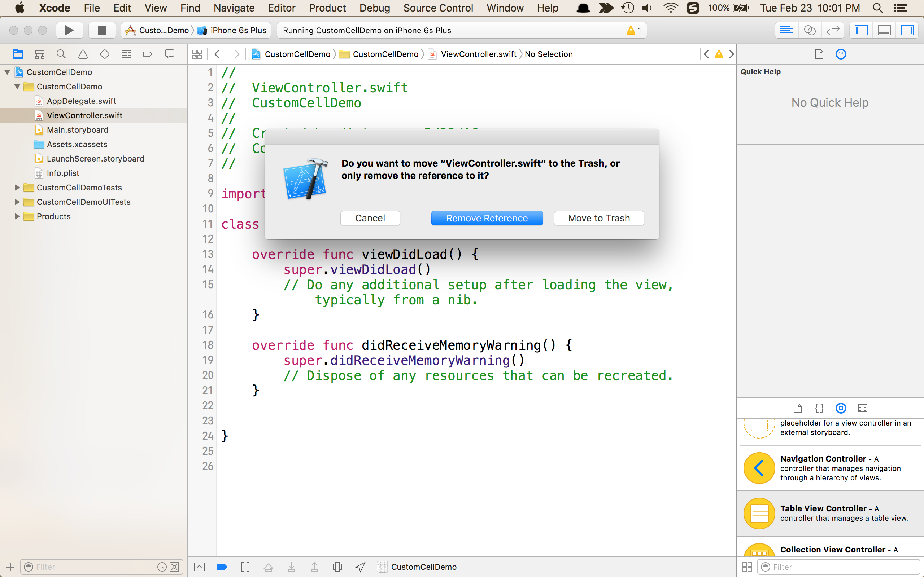
Task: Click the Move to Trash button
Action: pyautogui.click(x=599, y=218)
